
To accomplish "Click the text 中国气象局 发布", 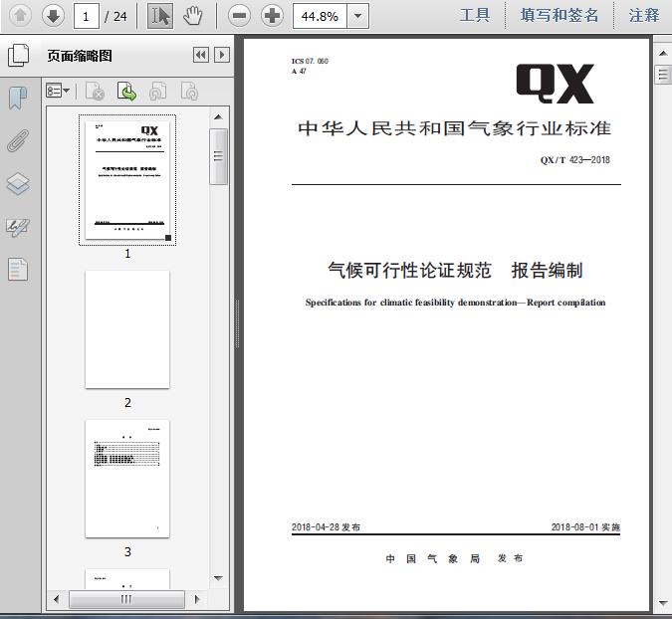I will [454, 558].
